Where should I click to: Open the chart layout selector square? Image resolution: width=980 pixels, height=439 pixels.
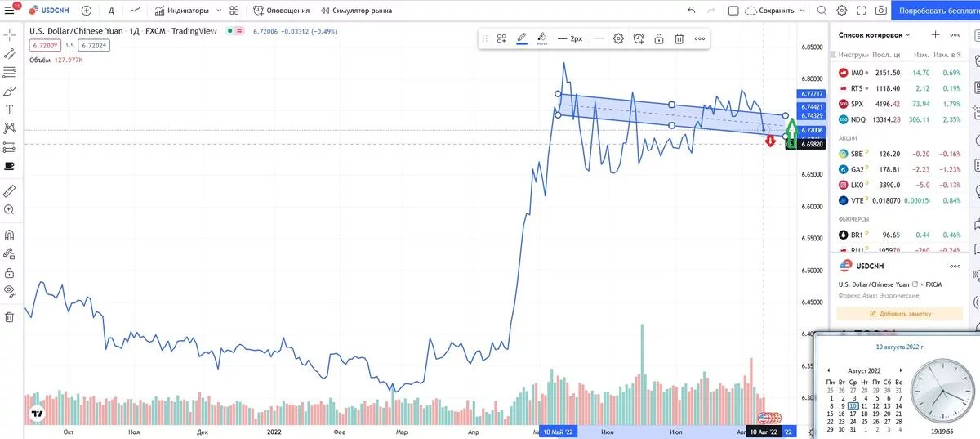pyautogui.click(x=733, y=11)
